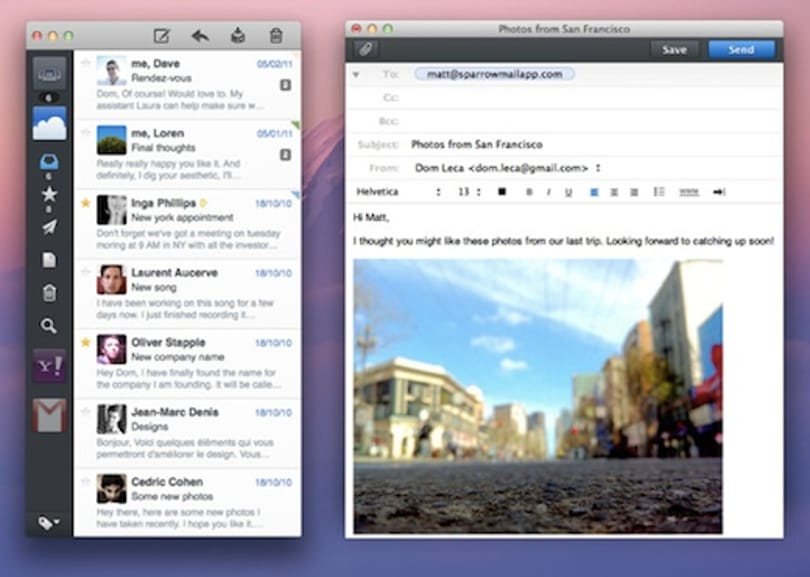810x577 pixels.
Task: Toggle italic formatting
Action: tap(548, 192)
